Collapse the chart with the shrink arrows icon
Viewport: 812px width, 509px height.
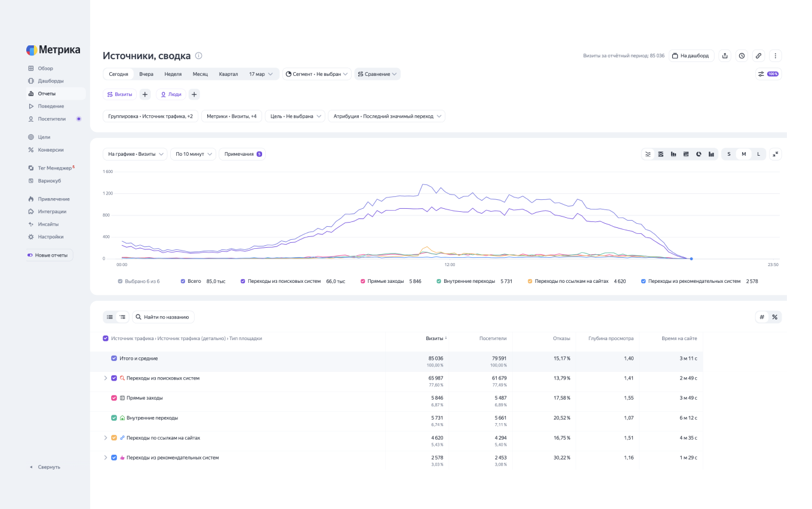775,154
